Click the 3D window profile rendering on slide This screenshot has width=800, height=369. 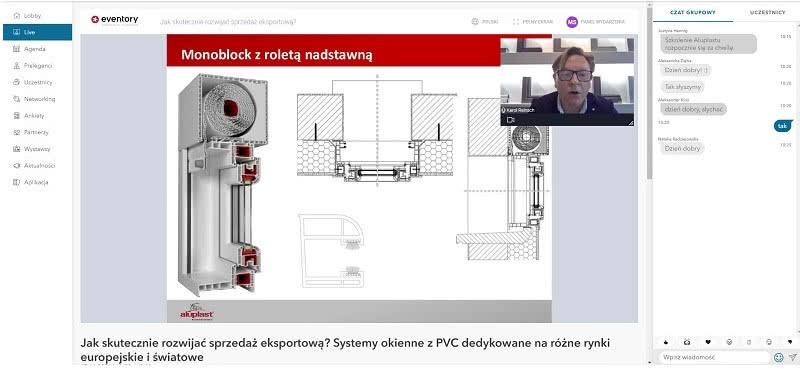coord(222,184)
